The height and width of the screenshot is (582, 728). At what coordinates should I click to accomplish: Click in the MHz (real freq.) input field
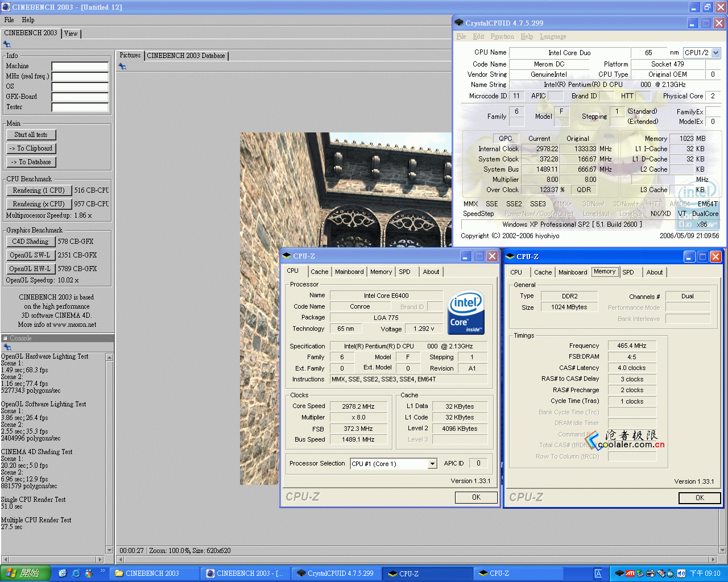coord(80,77)
